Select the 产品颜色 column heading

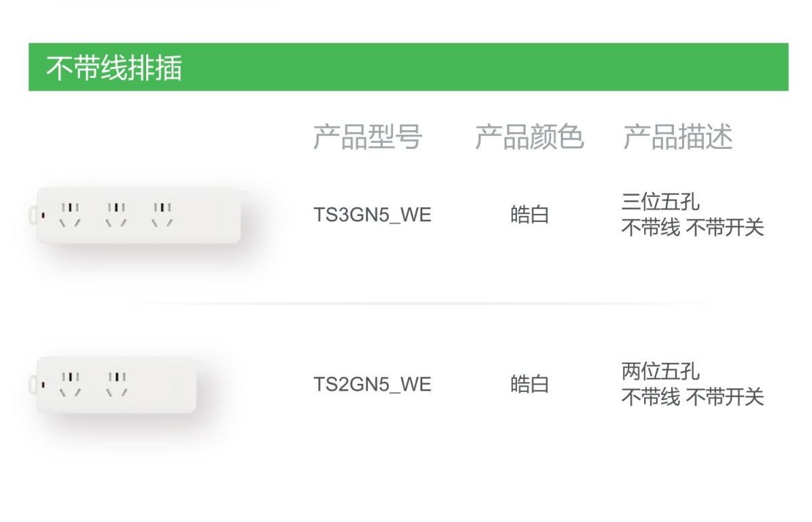tap(529, 137)
